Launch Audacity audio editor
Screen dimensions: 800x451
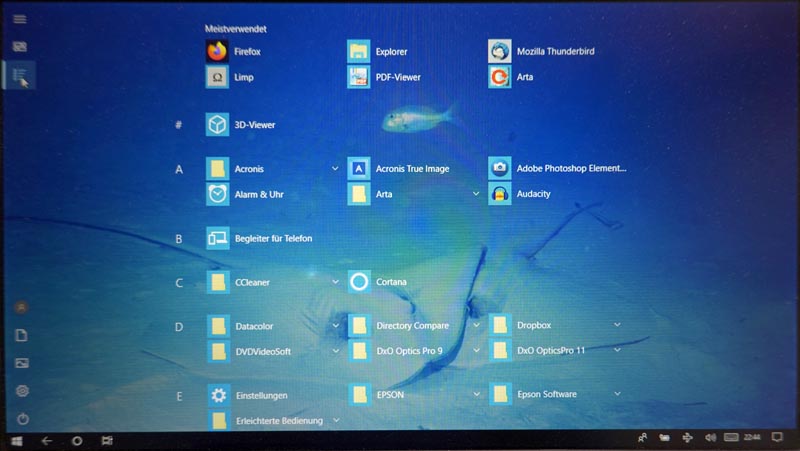pos(519,194)
